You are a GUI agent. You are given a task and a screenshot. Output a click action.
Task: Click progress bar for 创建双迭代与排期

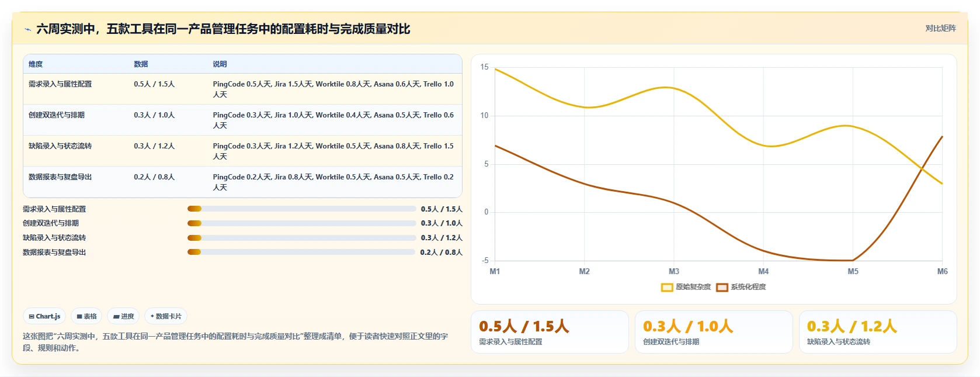tap(301, 223)
